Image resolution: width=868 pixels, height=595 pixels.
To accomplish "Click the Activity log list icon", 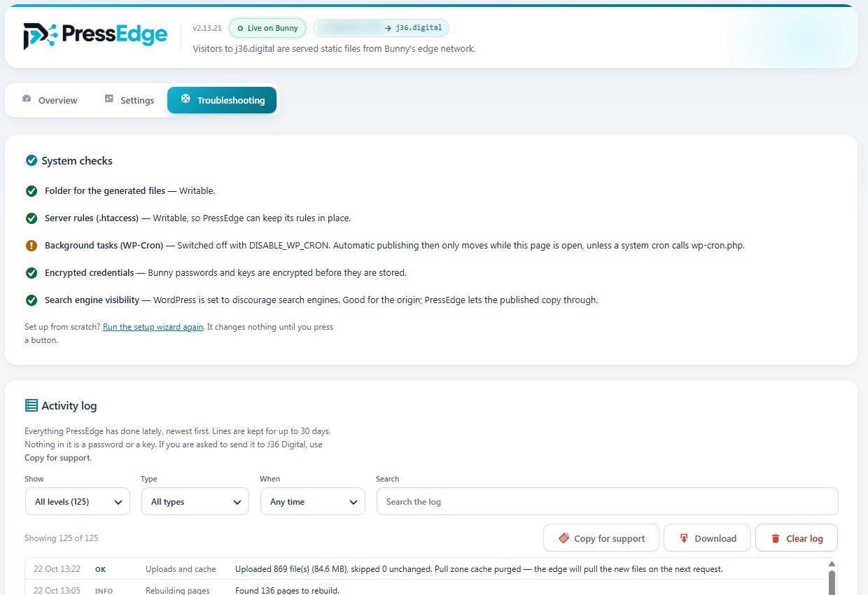I will 31,405.
